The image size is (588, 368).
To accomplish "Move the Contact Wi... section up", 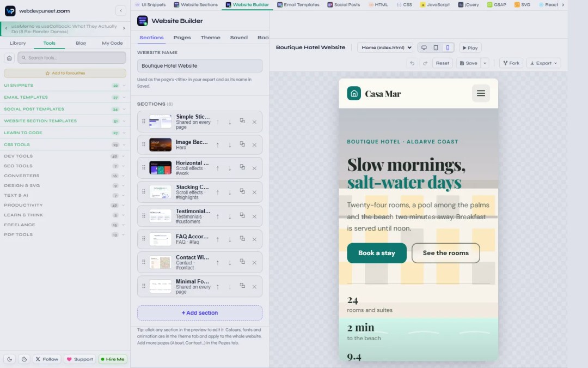I will (x=217, y=262).
